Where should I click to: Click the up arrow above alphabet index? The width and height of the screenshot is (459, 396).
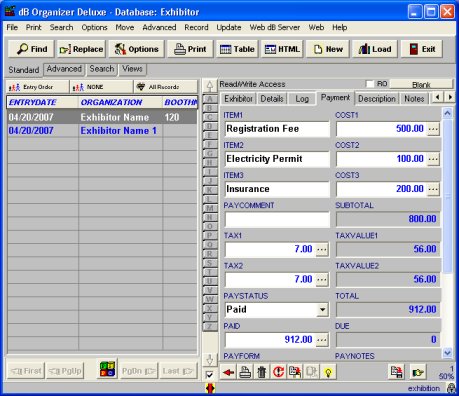click(210, 86)
